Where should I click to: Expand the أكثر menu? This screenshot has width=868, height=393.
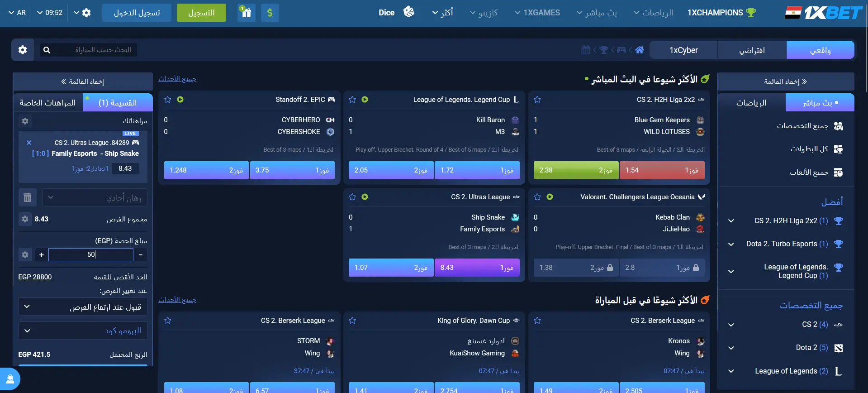pyautogui.click(x=442, y=13)
